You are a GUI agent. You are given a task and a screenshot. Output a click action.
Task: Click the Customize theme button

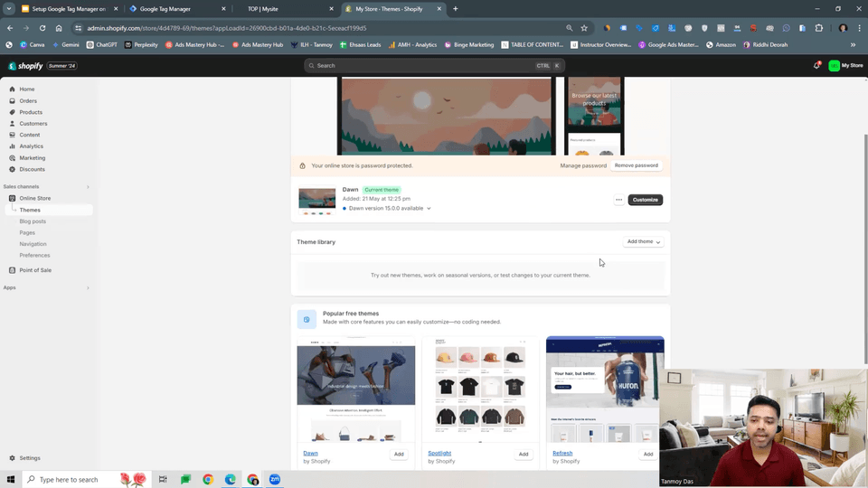tap(645, 200)
